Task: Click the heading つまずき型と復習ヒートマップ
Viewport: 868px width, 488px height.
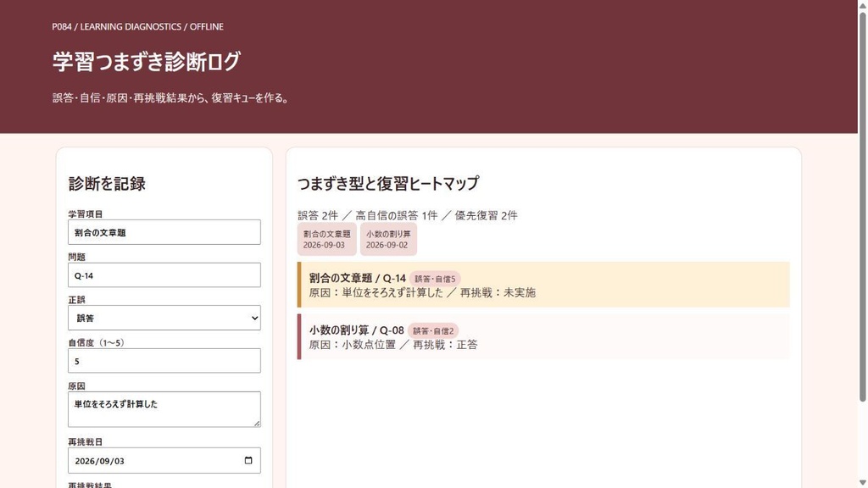Action: pos(388,183)
